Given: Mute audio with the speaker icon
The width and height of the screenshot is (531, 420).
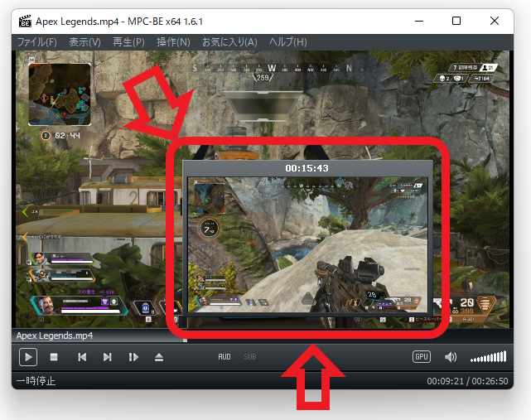Looking at the screenshot, I should pyautogui.click(x=451, y=357).
